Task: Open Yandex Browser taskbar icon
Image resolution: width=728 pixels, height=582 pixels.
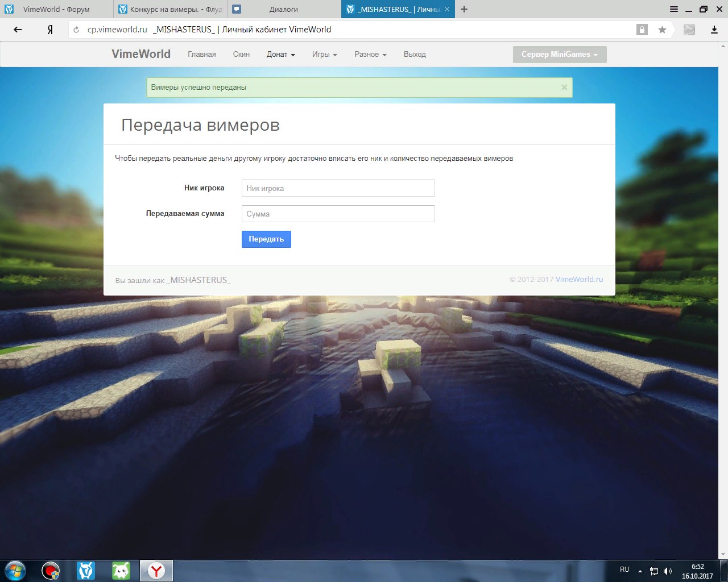Action: coord(156,571)
